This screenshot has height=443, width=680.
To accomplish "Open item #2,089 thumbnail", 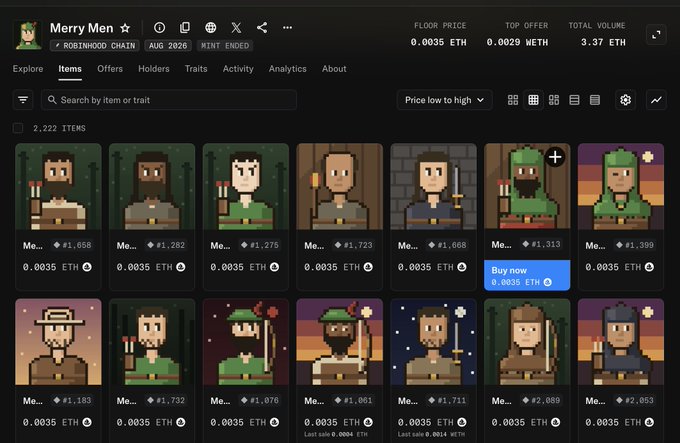I will pyautogui.click(x=527, y=342).
